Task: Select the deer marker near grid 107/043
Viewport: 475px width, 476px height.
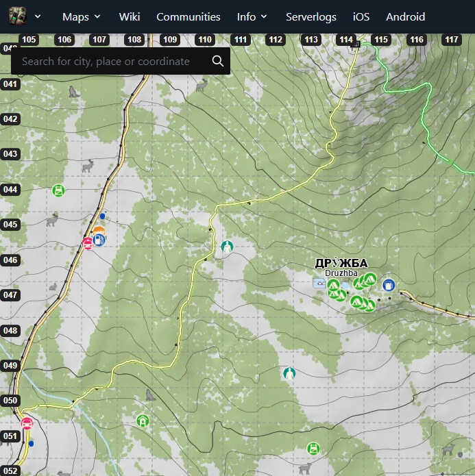Action: [88, 166]
